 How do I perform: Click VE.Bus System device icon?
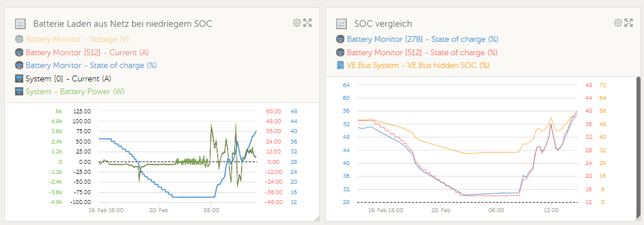click(340, 65)
